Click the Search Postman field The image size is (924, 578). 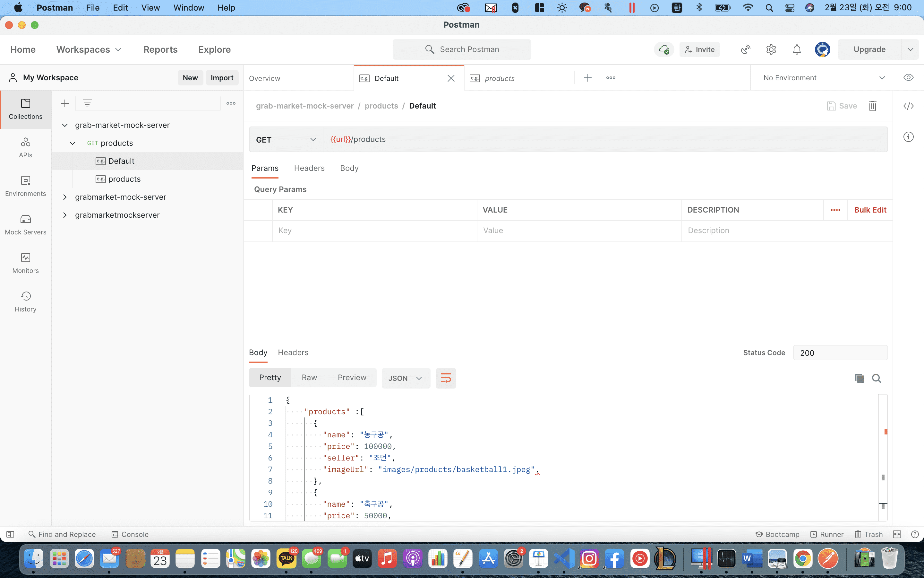(x=462, y=49)
